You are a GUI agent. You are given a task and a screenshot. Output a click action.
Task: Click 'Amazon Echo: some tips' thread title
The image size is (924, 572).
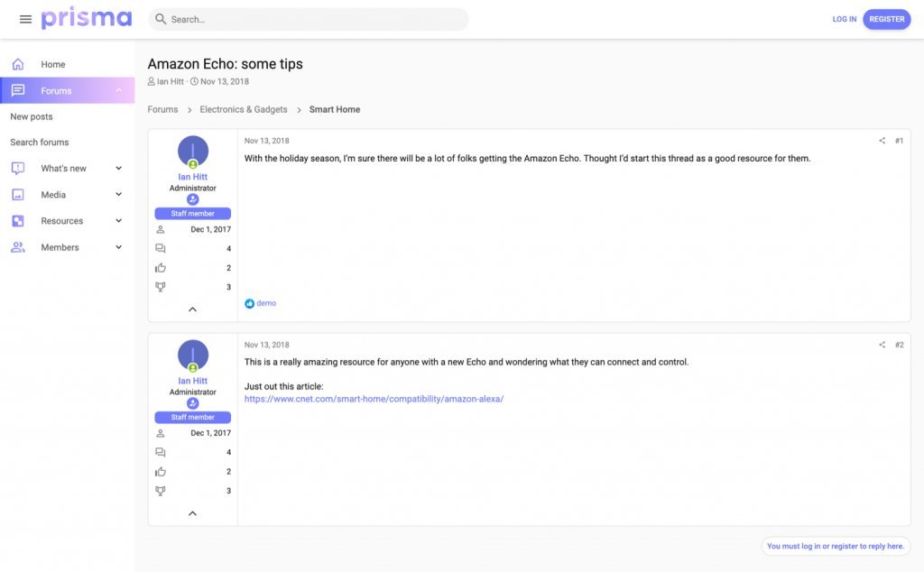(225, 64)
